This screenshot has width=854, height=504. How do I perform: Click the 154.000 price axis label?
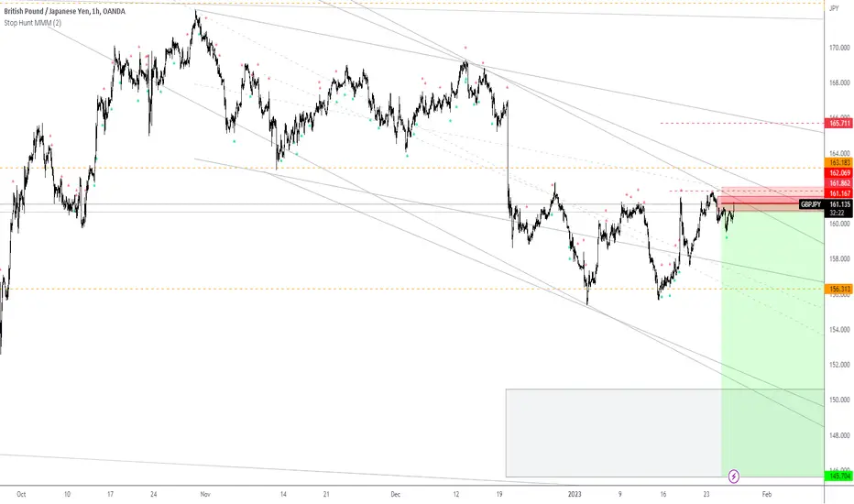[840, 330]
